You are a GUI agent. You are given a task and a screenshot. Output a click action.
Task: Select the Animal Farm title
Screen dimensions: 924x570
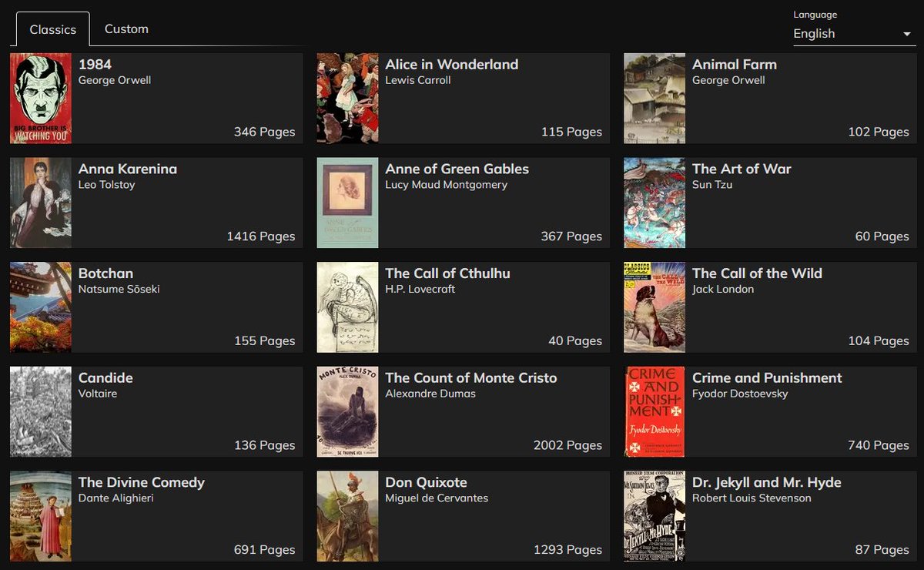pos(735,65)
